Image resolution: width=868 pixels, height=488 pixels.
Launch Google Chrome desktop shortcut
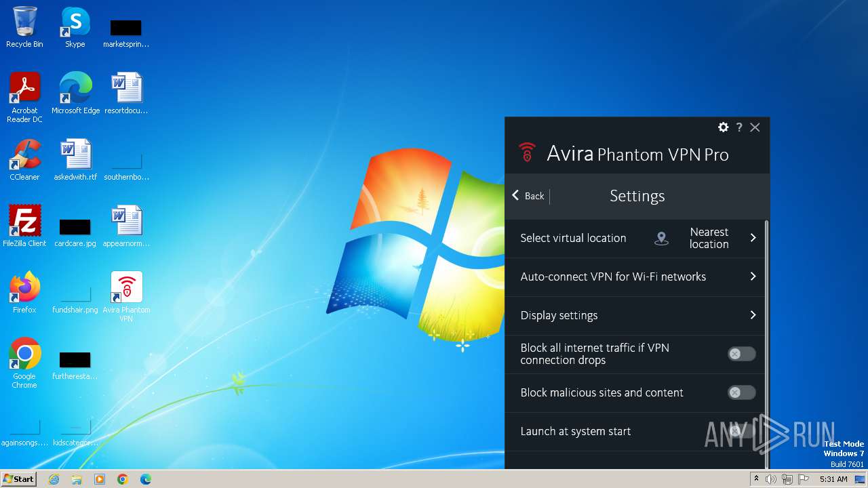pyautogui.click(x=24, y=363)
